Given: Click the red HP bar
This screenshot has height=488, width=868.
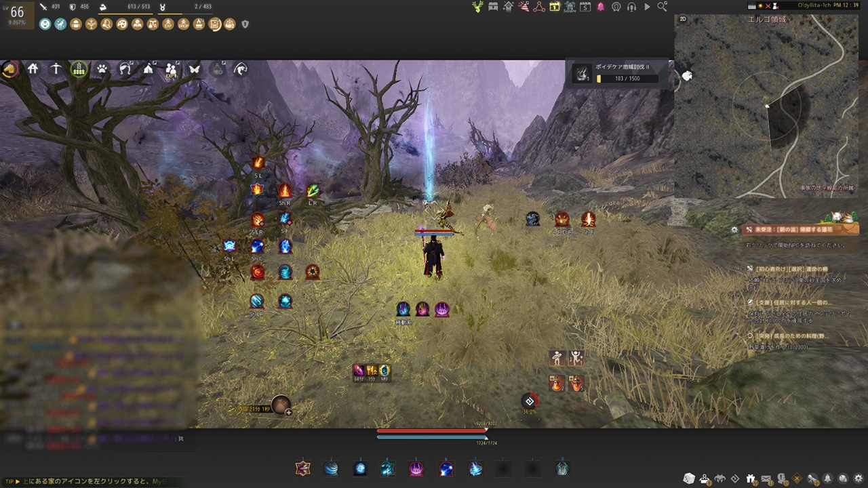Looking at the screenshot, I should [431, 430].
